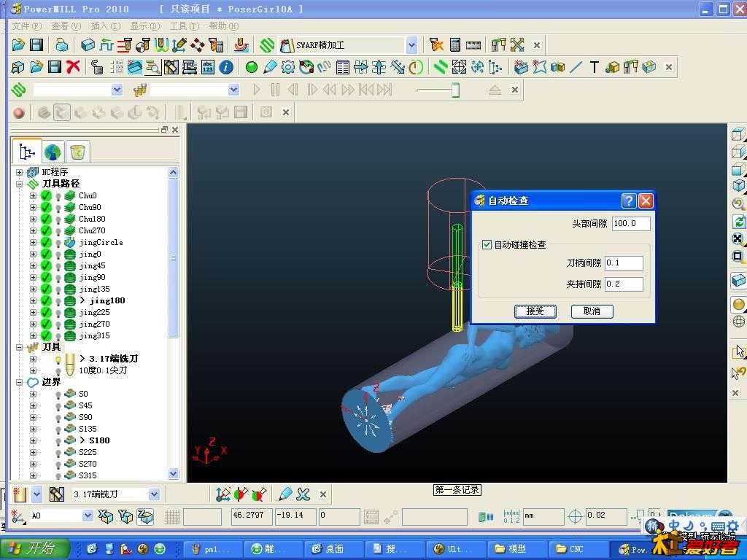The image size is (747, 560).
Task: Click shaded sphere icon on right toolbar
Action: tap(738, 305)
